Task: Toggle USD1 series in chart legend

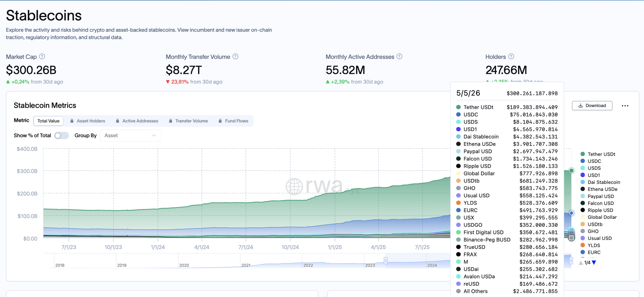Action: point(590,175)
